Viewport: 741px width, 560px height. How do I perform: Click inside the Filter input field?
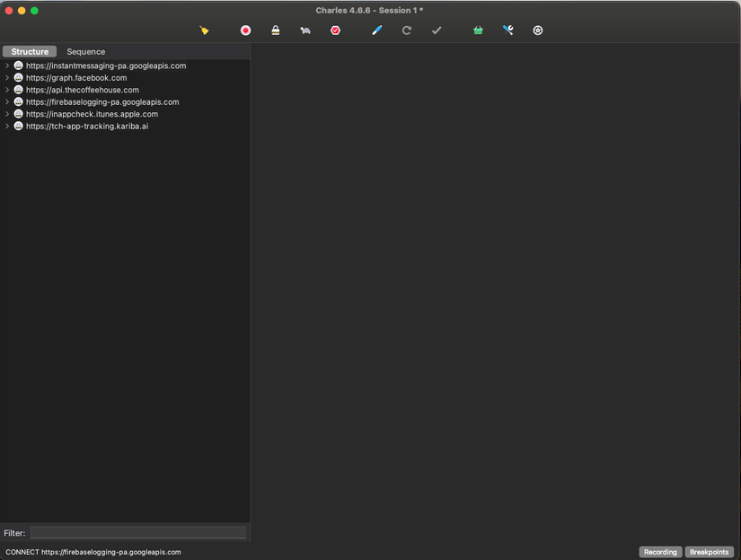pyautogui.click(x=138, y=532)
